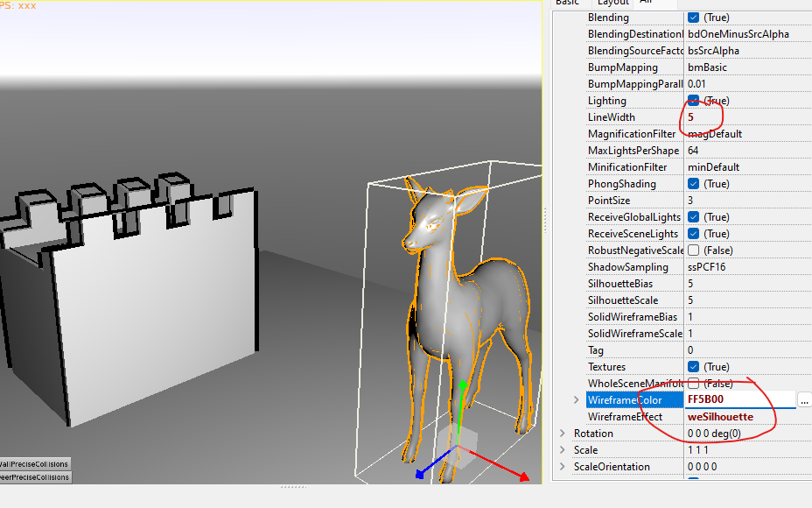812x508 pixels.
Task: Click the WallPreciseCollisions button
Action: point(34,464)
